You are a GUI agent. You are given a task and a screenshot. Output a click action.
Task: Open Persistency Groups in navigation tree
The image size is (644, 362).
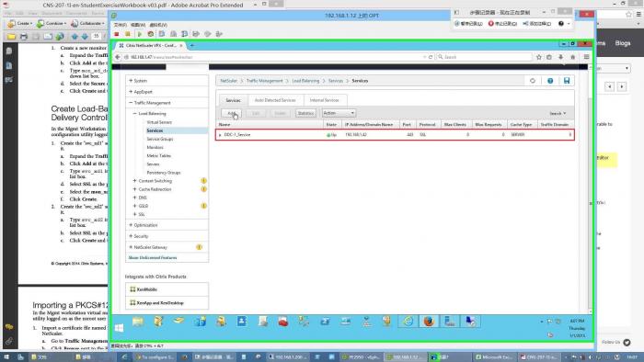point(164,173)
